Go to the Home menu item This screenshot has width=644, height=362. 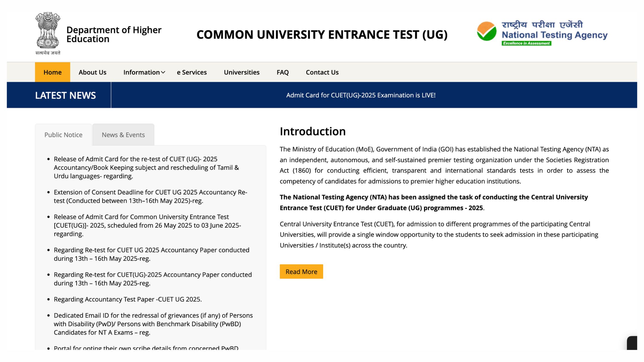point(52,72)
